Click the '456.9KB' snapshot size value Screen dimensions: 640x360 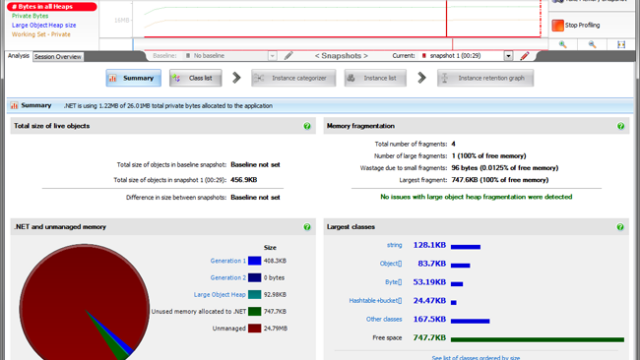click(x=244, y=180)
